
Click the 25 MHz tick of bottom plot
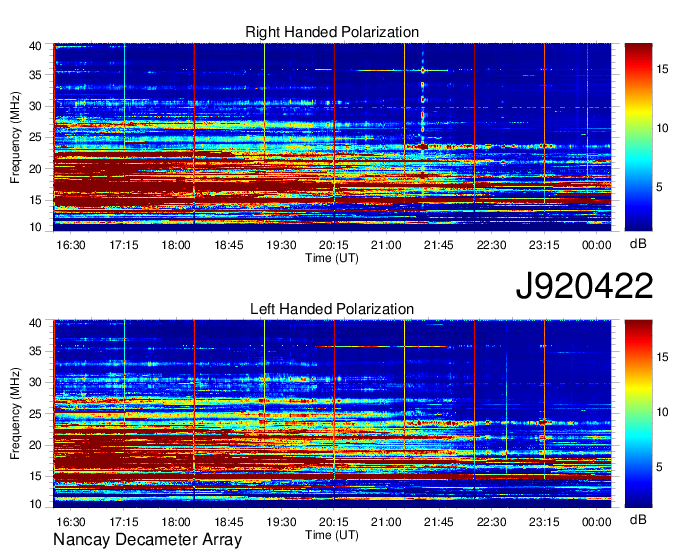35,414
